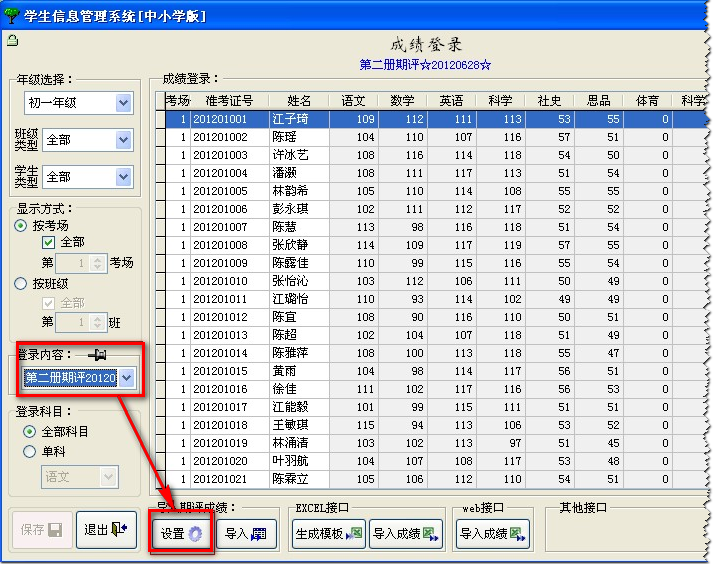Click the name 林韵希

[x=290, y=191]
